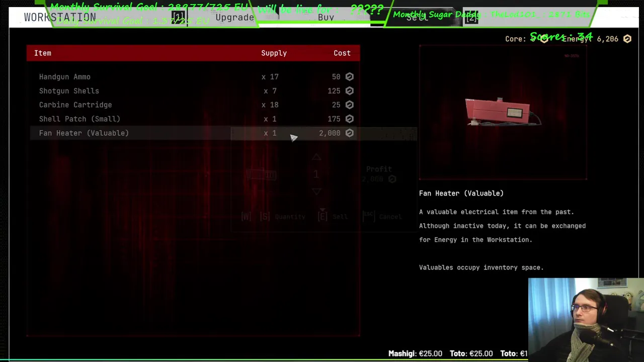Click the Item column header

tap(43, 53)
